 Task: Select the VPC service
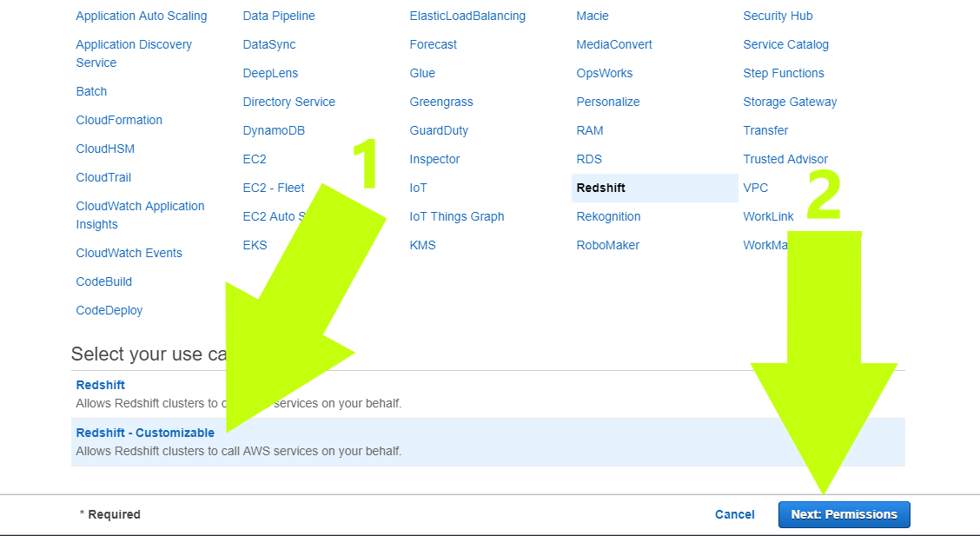coord(754,188)
